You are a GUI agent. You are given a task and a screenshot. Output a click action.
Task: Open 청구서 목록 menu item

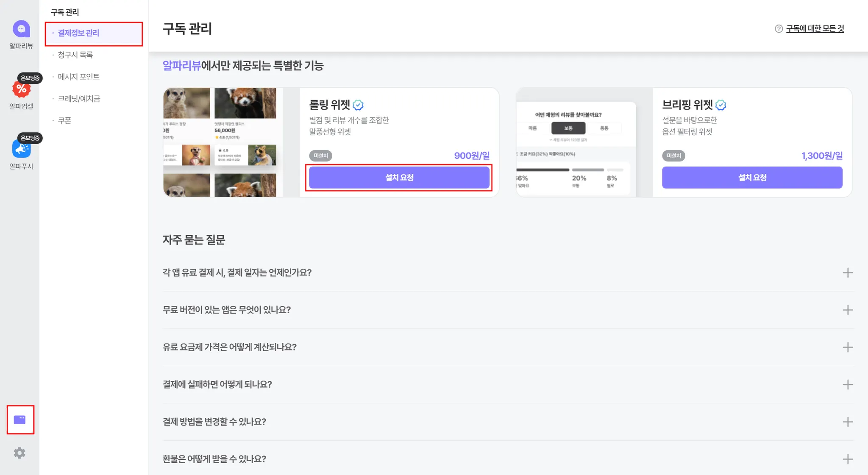coord(75,55)
